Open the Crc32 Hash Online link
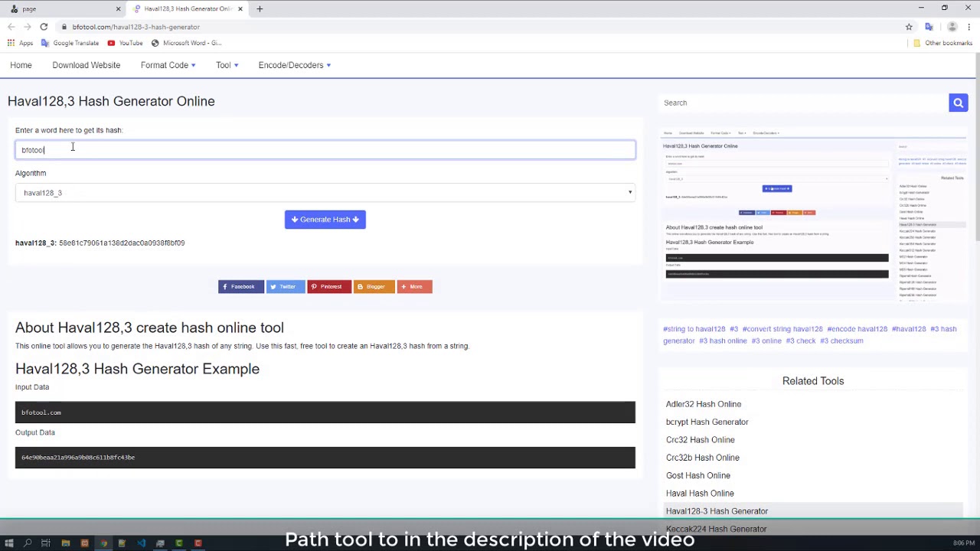 pos(700,440)
